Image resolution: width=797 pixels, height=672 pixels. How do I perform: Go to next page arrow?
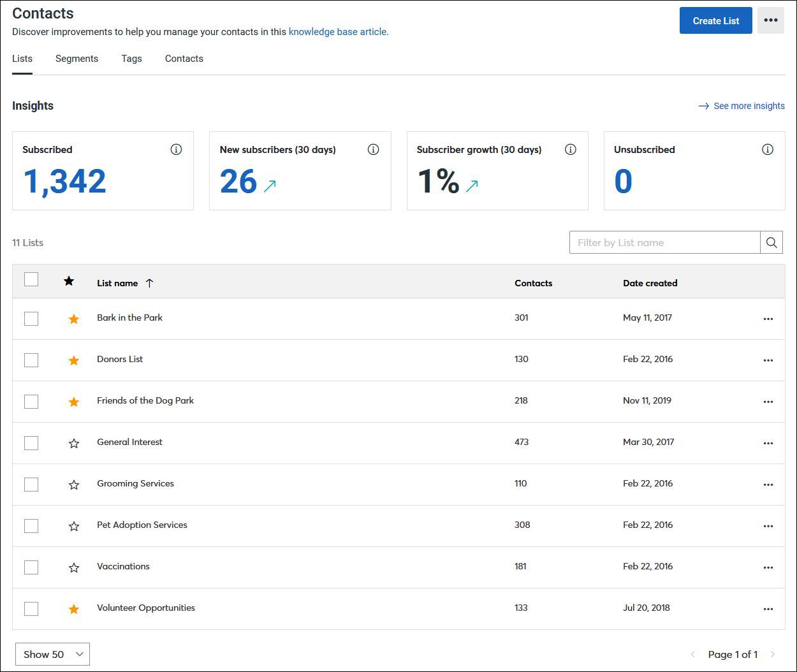(x=773, y=654)
